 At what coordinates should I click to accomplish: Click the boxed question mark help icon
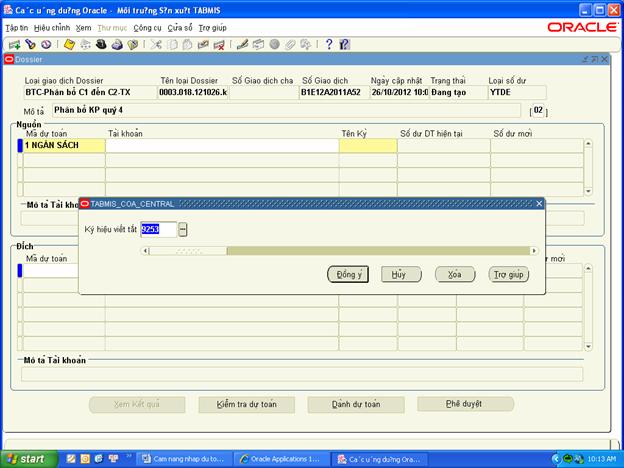click(x=344, y=44)
